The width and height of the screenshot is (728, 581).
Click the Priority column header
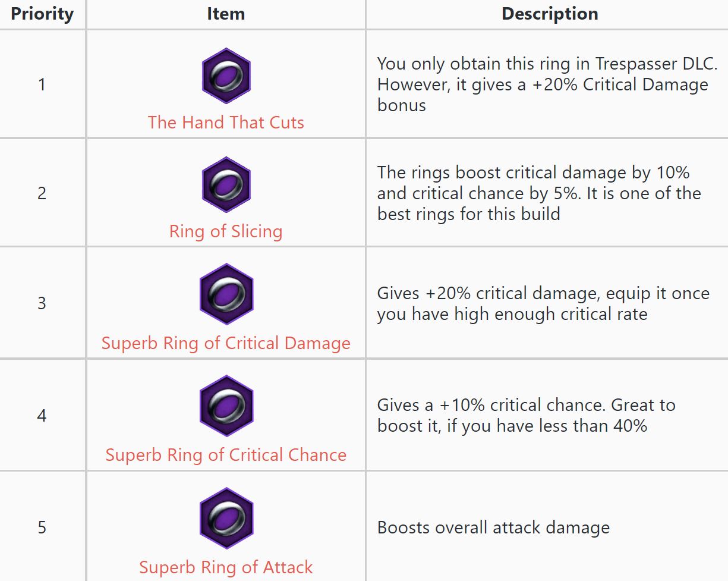tap(42, 14)
